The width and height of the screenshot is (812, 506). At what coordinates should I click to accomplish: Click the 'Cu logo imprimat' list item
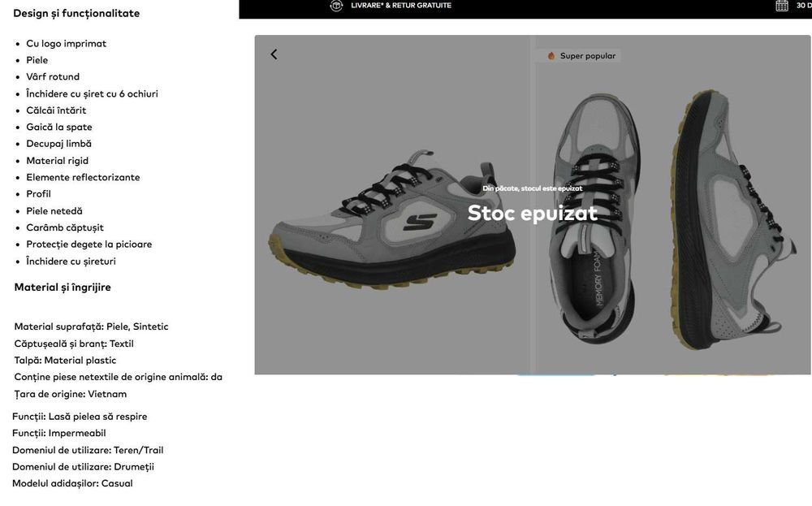pos(67,44)
